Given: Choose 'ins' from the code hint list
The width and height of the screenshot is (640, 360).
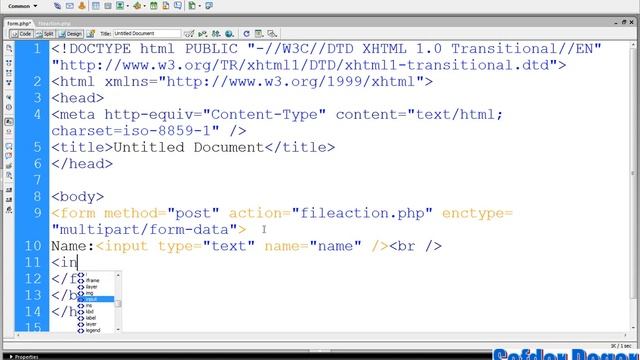Looking at the screenshot, I should point(96,305).
